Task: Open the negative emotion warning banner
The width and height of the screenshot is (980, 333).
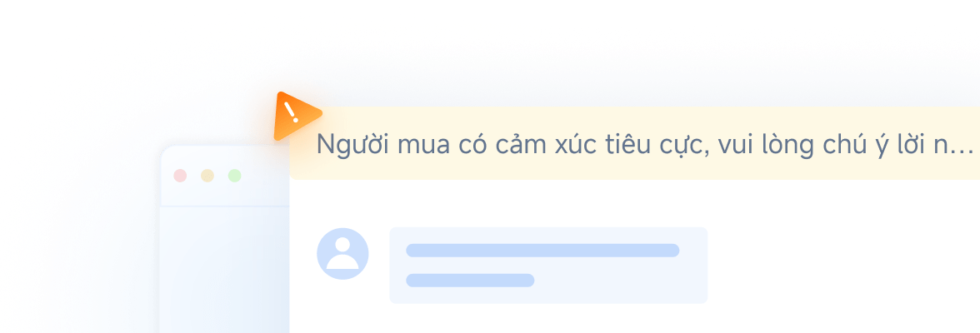Action: point(634,143)
